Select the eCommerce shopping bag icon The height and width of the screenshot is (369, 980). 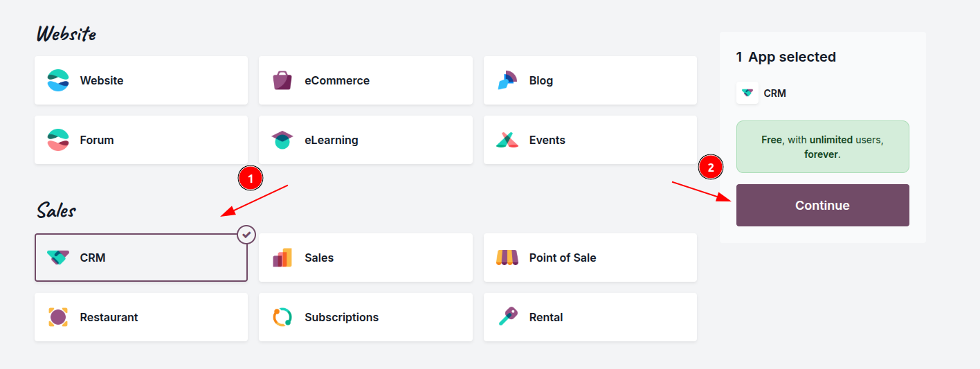coord(282,80)
